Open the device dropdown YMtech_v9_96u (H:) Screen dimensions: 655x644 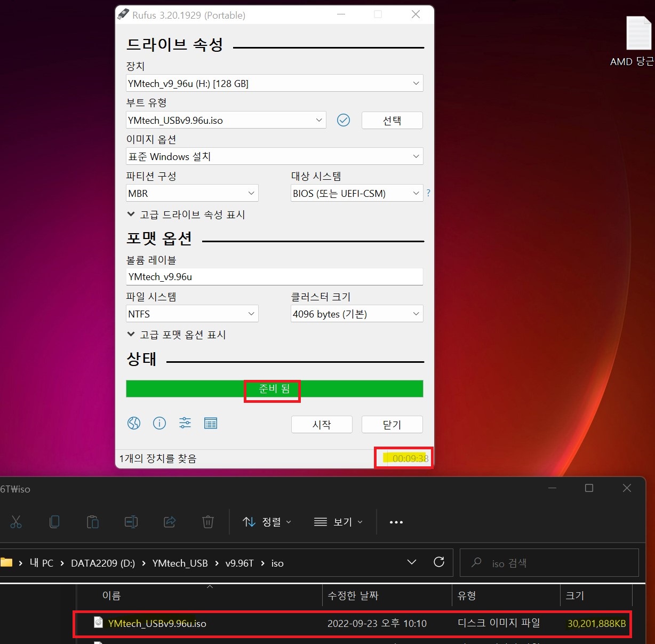coord(275,83)
